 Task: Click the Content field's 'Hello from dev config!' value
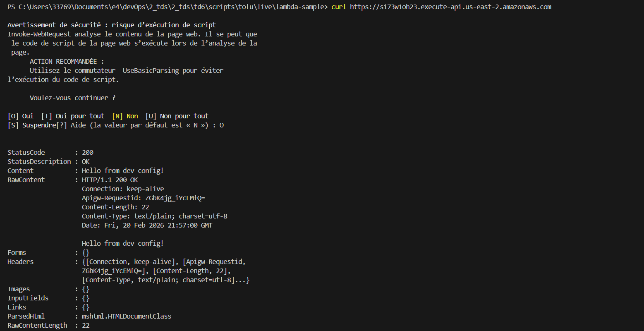coord(123,171)
